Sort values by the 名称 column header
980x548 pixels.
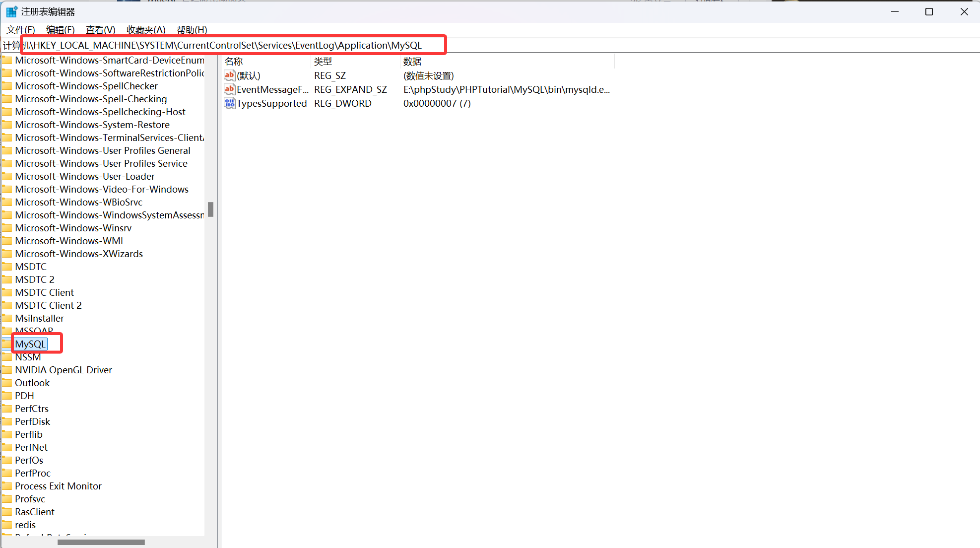(234, 61)
